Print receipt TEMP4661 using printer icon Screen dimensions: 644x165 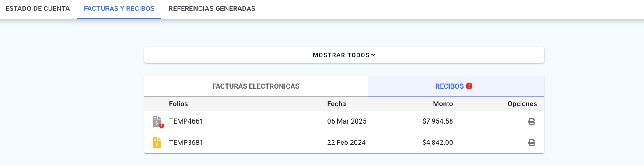pos(532,121)
